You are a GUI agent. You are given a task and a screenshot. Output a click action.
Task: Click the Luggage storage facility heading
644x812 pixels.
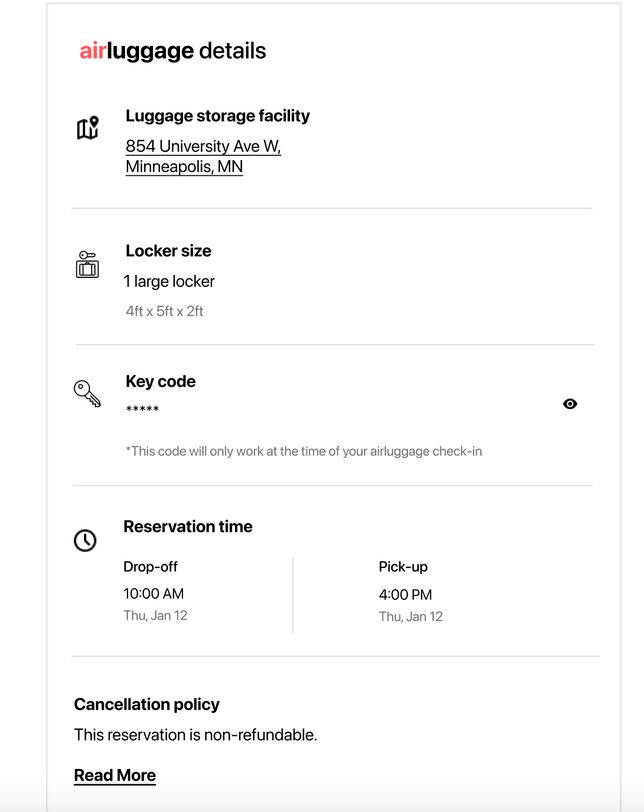217,115
